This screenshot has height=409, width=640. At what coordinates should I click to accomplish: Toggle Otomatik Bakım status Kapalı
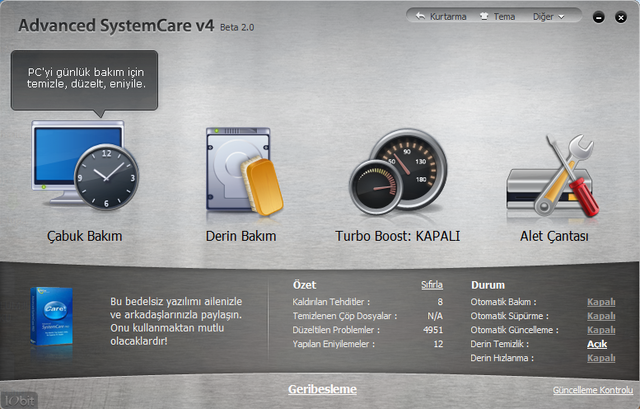click(x=601, y=302)
